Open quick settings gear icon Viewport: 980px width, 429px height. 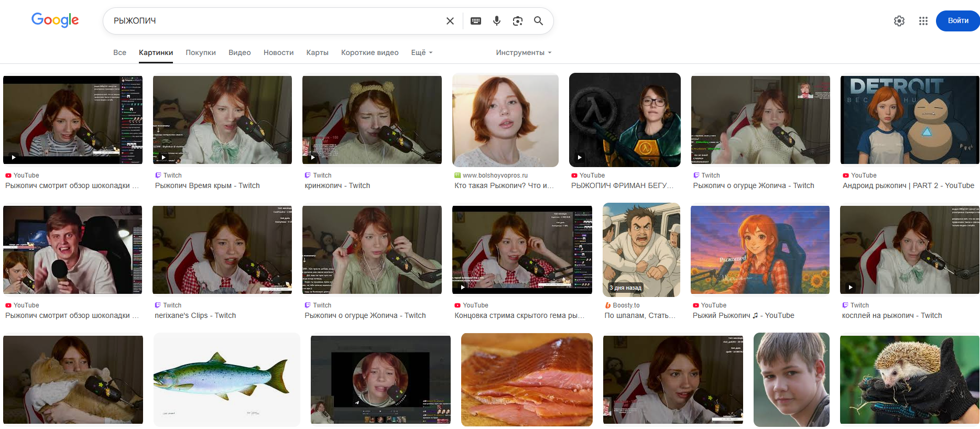coord(899,21)
